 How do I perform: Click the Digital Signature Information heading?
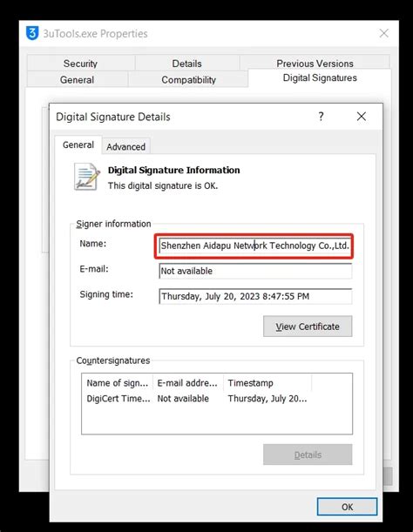point(174,170)
